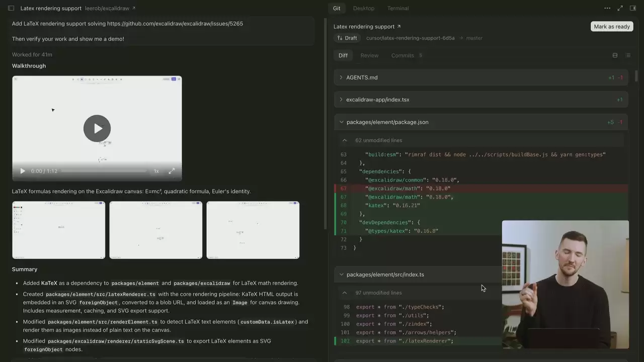Screen dimensions: 644x362
Task: Open the second canvas screenshot thumbnail
Action: pos(156,230)
